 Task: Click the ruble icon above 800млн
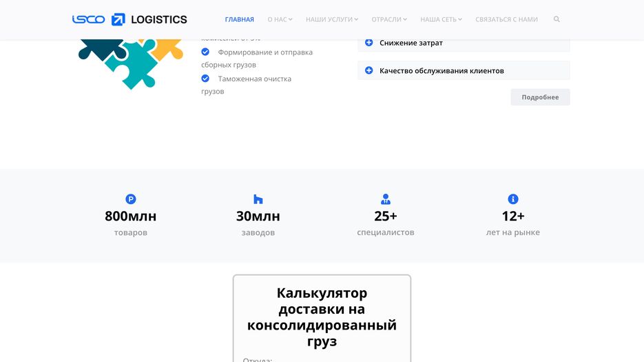click(x=131, y=199)
